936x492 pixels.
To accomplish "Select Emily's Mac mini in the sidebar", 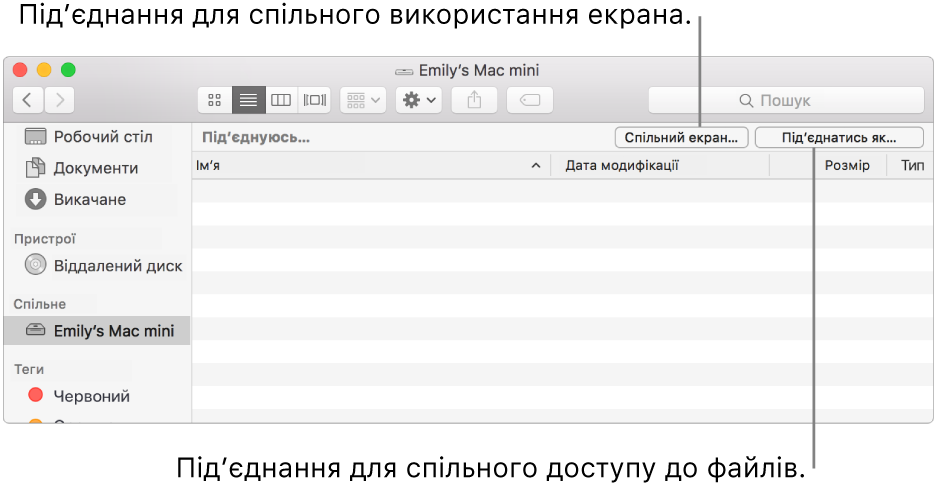I will tap(97, 331).
